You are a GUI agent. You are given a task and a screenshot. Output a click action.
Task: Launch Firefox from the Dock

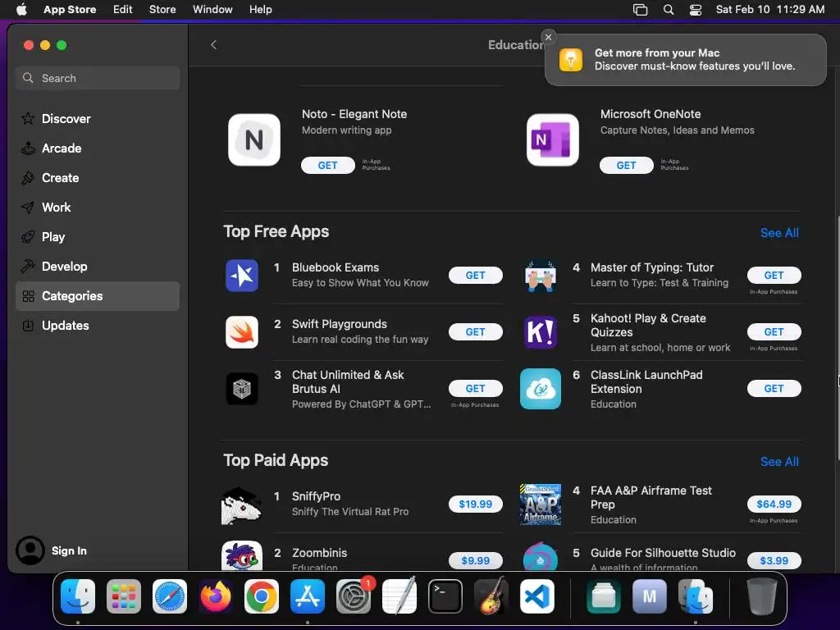pyautogui.click(x=216, y=596)
